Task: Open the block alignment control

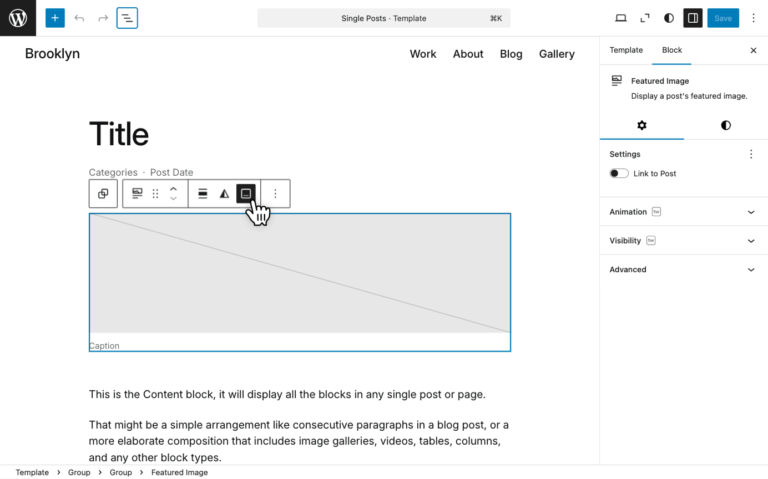Action: tap(202, 193)
